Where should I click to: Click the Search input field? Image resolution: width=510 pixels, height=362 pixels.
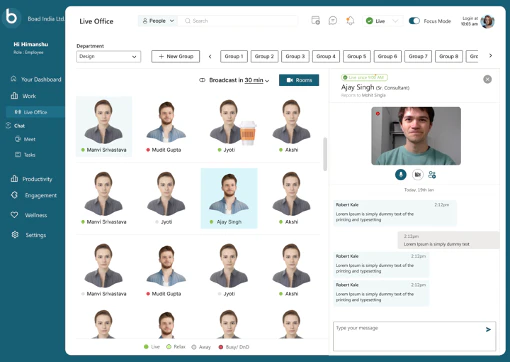(x=238, y=21)
